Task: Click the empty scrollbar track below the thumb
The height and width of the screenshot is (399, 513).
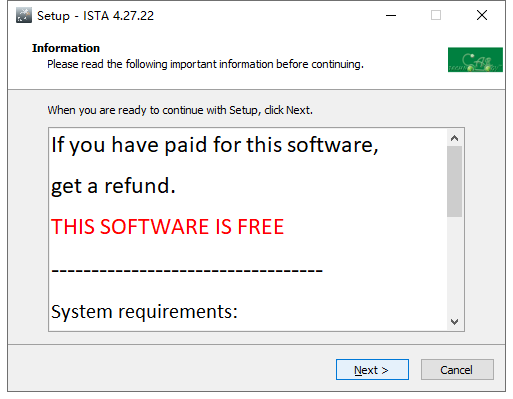Action: tap(454, 265)
